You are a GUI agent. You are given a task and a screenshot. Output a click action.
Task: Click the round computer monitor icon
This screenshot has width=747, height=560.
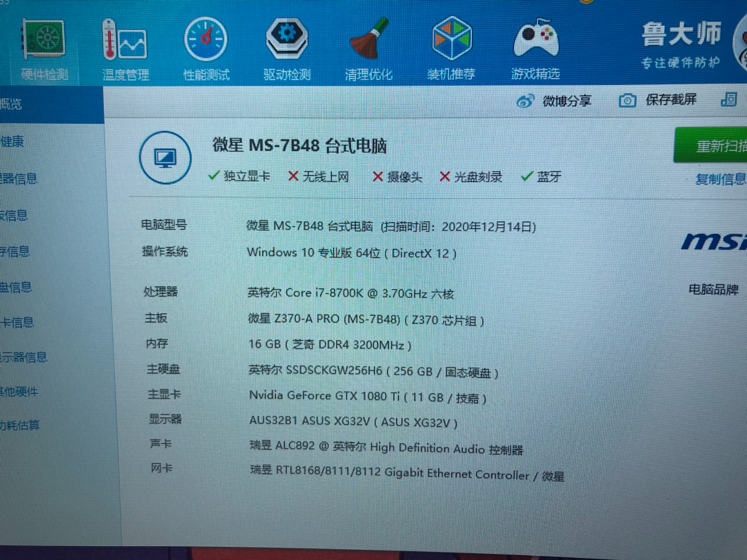pyautogui.click(x=165, y=158)
